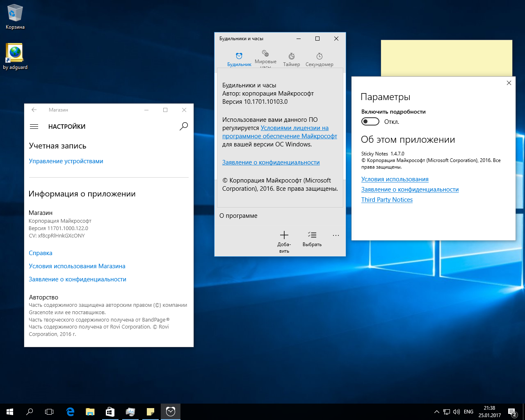Close the Будильники и часы window
Image resolution: width=525 pixels, height=420 pixels.
pyautogui.click(x=336, y=39)
